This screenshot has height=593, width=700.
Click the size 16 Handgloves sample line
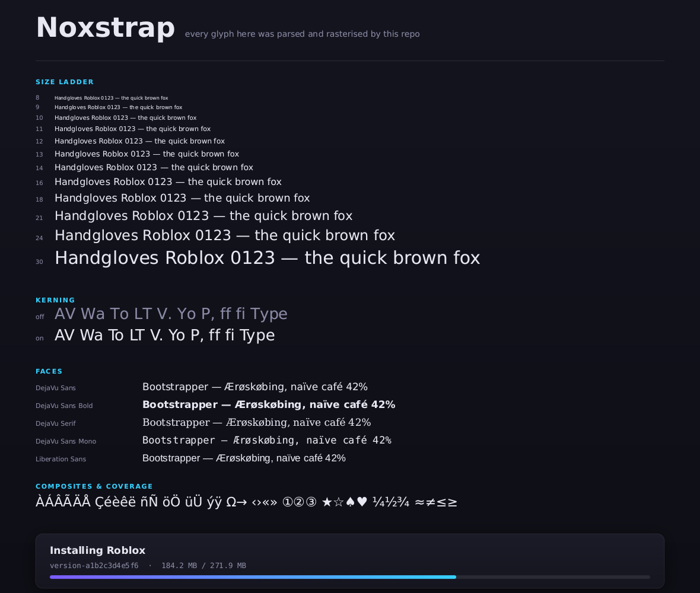(x=168, y=182)
